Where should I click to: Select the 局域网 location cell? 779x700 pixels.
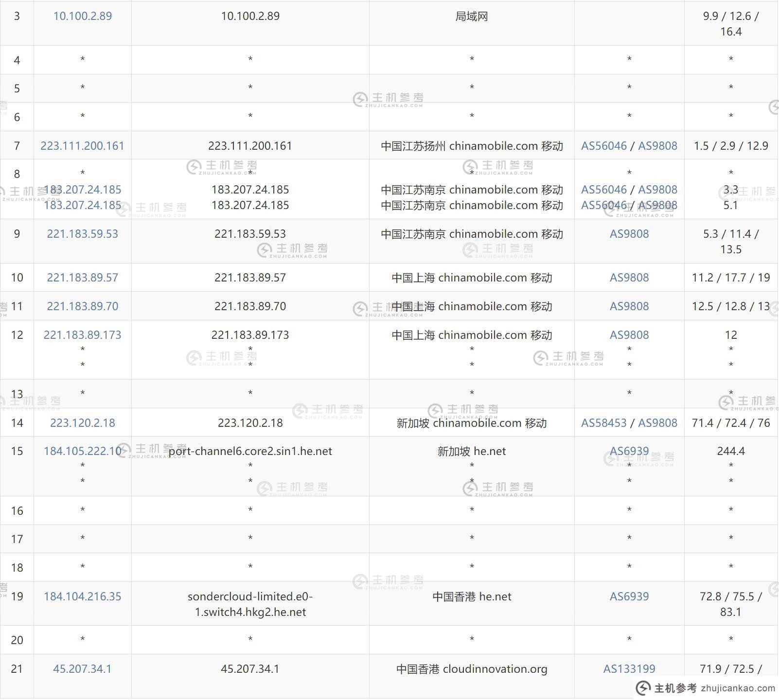(472, 16)
